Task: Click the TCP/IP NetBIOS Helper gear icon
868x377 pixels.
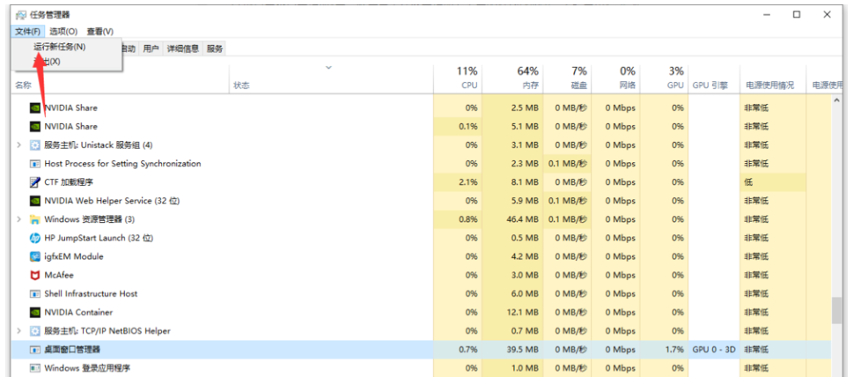Action: pyautogui.click(x=35, y=331)
